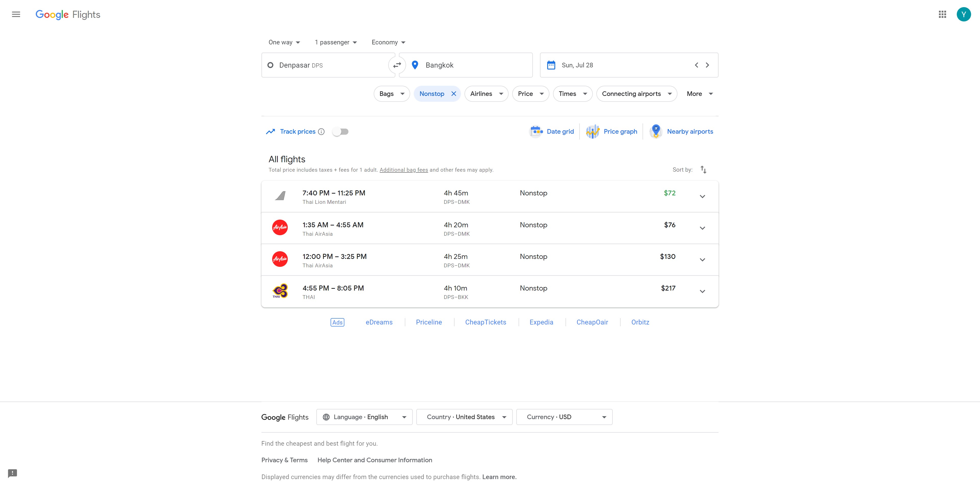Open the One way trip type dropdown
Image resolution: width=980 pixels, height=488 pixels.
point(284,42)
